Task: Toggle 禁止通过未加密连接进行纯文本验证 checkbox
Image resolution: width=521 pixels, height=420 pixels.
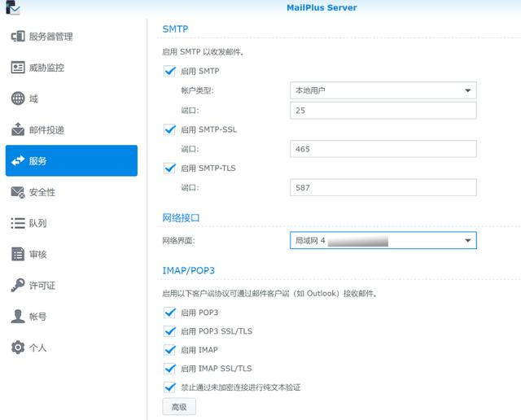Action: pyautogui.click(x=169, y=387)
